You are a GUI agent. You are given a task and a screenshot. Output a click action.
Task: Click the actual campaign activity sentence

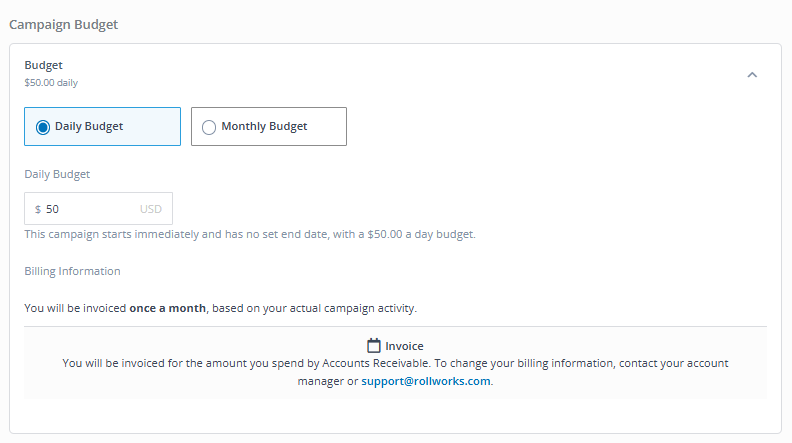pyautogui.click(x=221, y=308)
